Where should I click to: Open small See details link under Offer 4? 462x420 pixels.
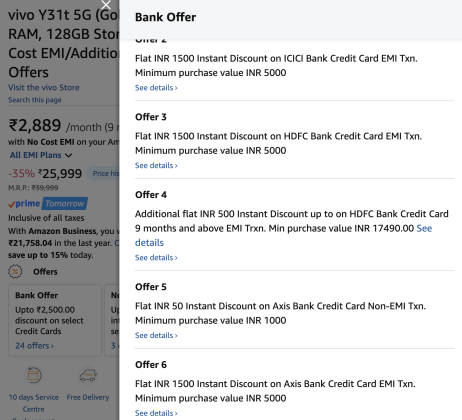pos(156,258)
